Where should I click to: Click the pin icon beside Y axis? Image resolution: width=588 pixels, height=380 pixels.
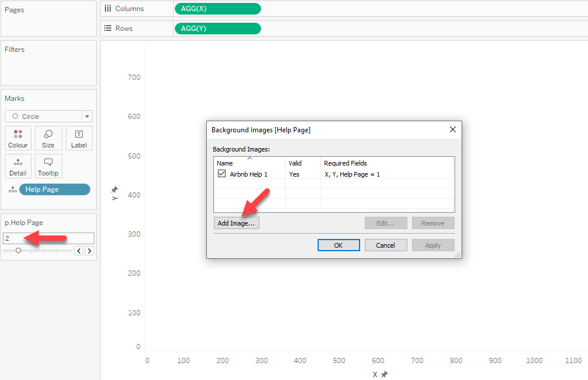pyautogui.click(x=115, y=189)
